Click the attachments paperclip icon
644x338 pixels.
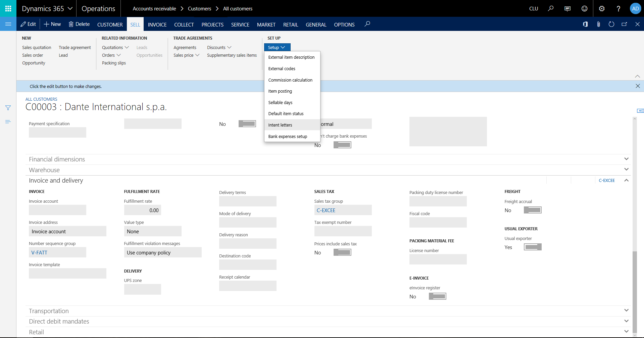tap(598, 24)
